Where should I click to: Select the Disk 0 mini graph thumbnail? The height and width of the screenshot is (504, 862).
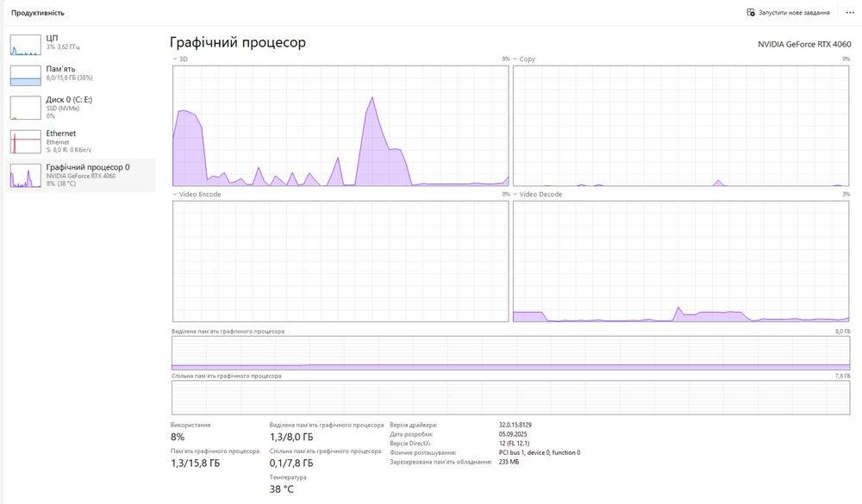coord(25,108)
